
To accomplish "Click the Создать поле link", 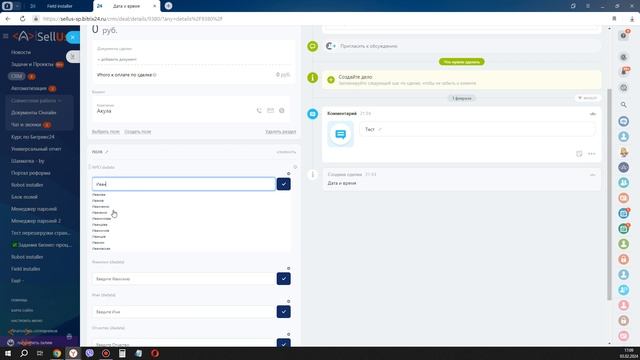I will (x=138, y=132).
